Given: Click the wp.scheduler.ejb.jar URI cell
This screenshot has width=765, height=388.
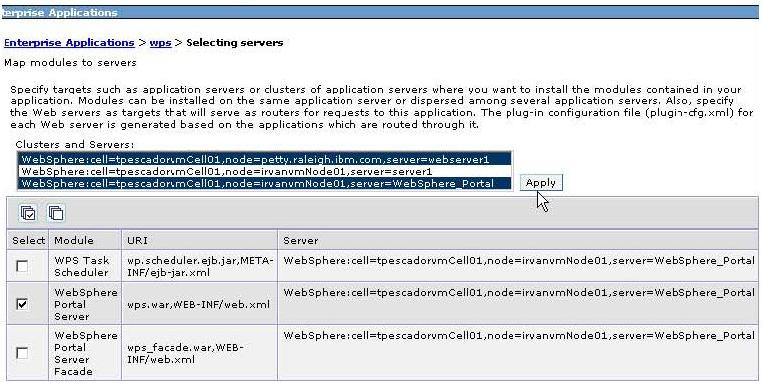Looking at the screenshot, I should (x=200, y=266).
